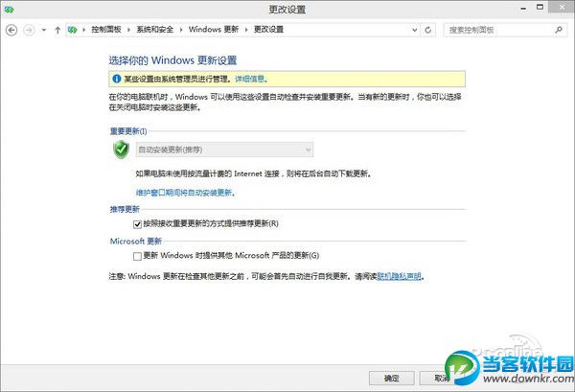The image size is (575, 392).
Task: Click the 选择你的 Windows 更新设置 heading
Action: point(172,60)
